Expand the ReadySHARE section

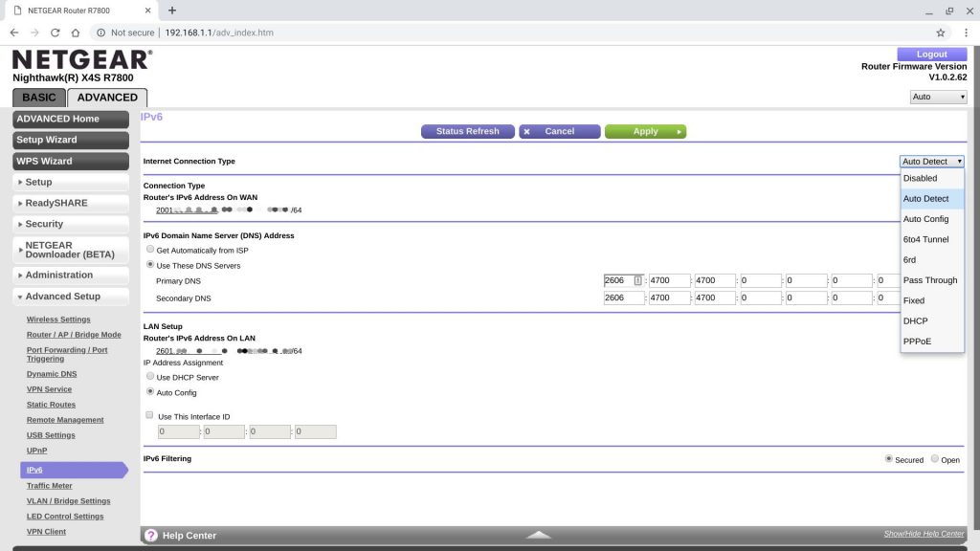[71, 203]
